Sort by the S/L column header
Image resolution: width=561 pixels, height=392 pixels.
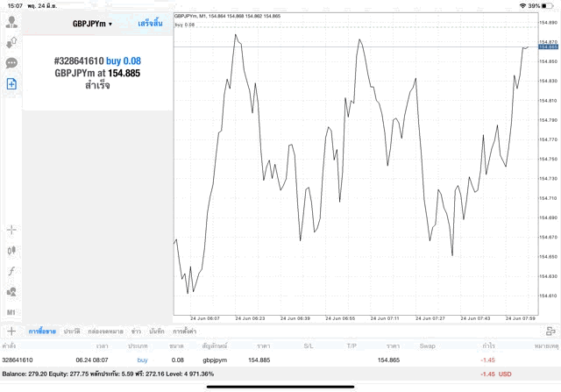[309, 346]
